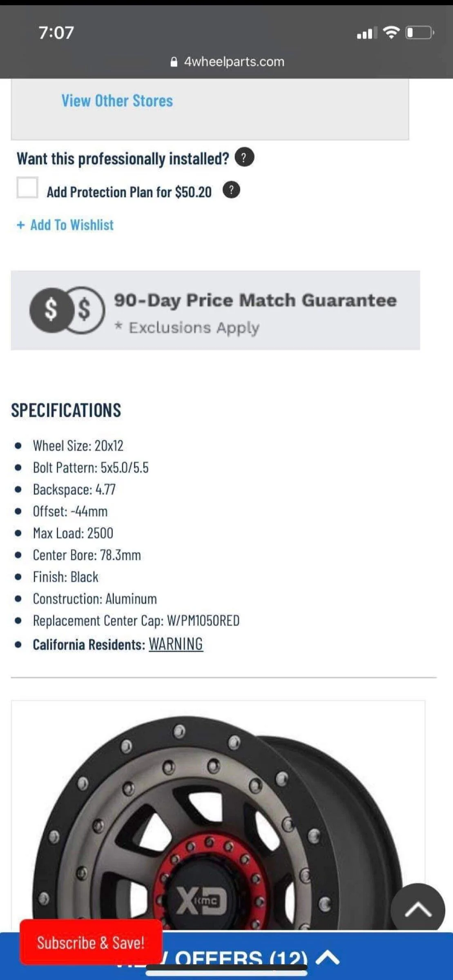Tap the Wi-Fi status icon
Image resolution: width=453 pixels, height=980 pixels.
tap(391, 32)
